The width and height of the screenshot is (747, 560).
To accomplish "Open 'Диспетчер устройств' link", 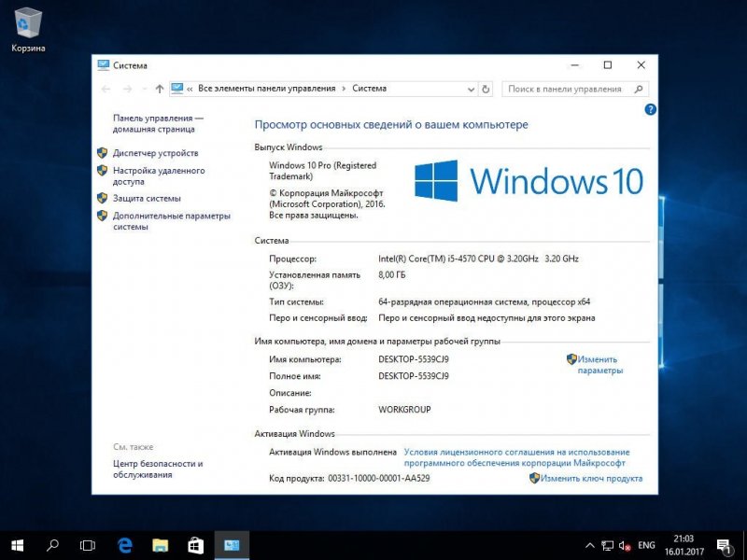I will tap(155, 153).
